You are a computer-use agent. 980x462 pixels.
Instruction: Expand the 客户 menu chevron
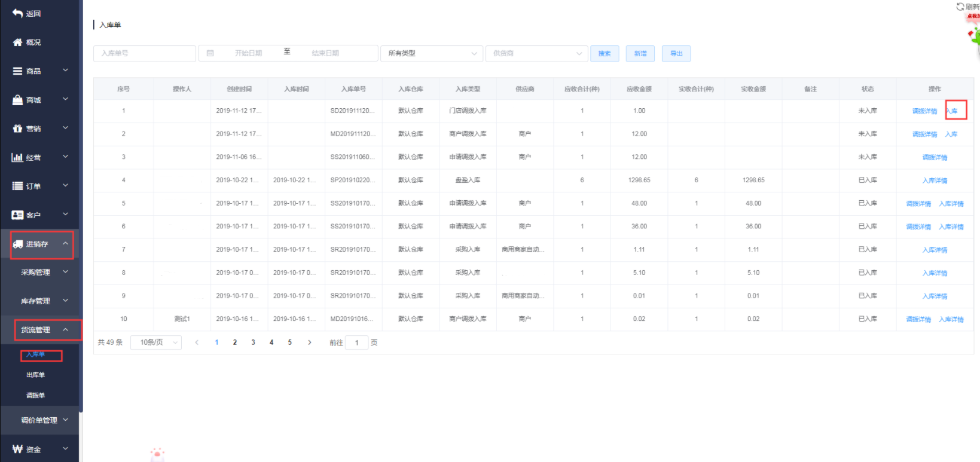66,214
